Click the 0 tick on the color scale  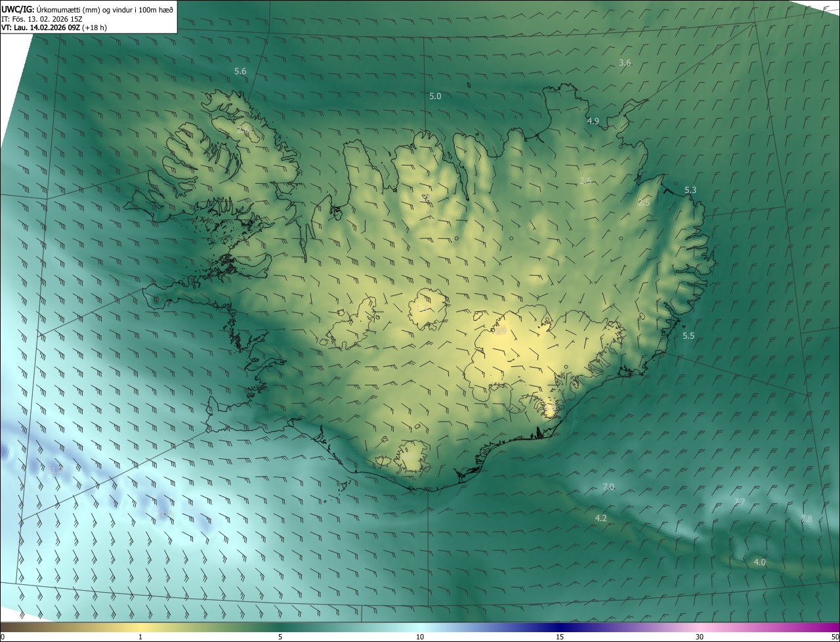click(x=3, y=637)
